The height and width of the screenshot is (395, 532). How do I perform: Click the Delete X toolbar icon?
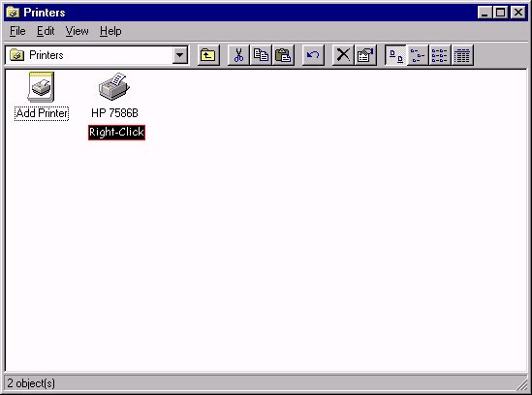(343, 55)
